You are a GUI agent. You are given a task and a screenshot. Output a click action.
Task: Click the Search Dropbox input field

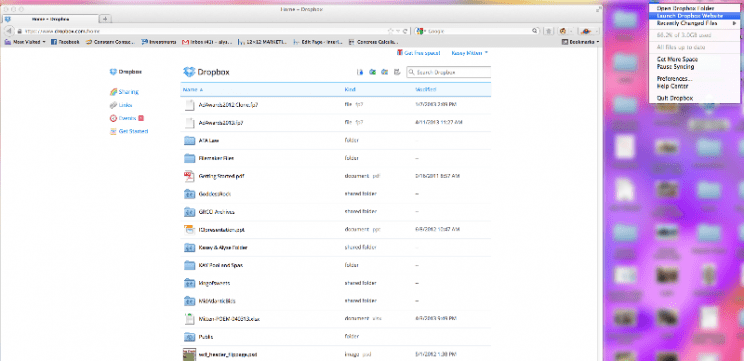(x=448, y=73)
